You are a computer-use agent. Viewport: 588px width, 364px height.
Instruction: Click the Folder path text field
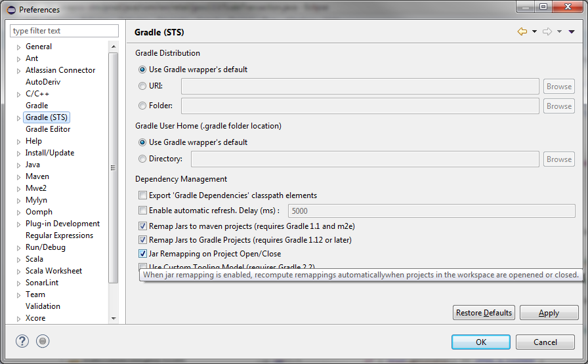(360, 106)
